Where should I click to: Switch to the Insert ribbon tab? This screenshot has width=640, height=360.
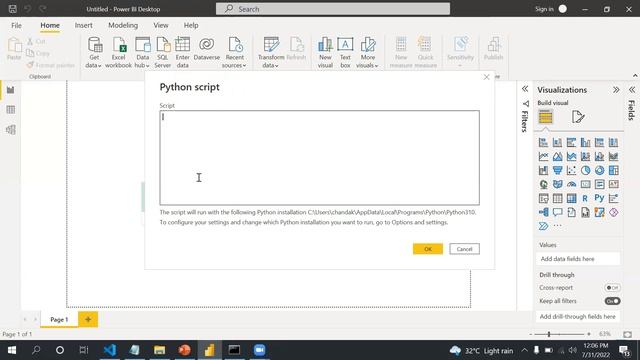point(83,25)
